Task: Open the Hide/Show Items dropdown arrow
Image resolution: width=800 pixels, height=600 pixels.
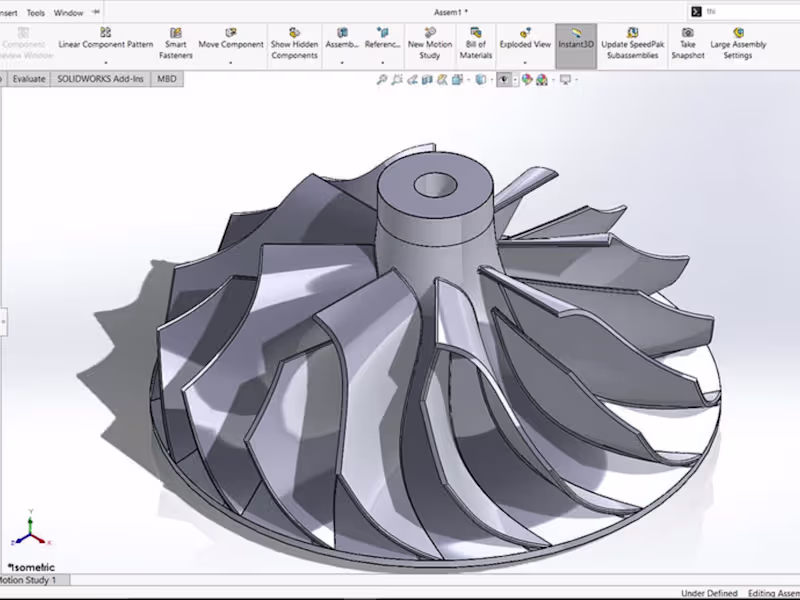Action: 514,80
